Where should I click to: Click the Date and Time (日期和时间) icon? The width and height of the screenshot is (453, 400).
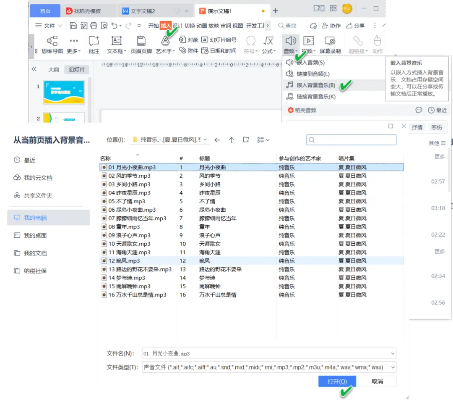[204, 50]
